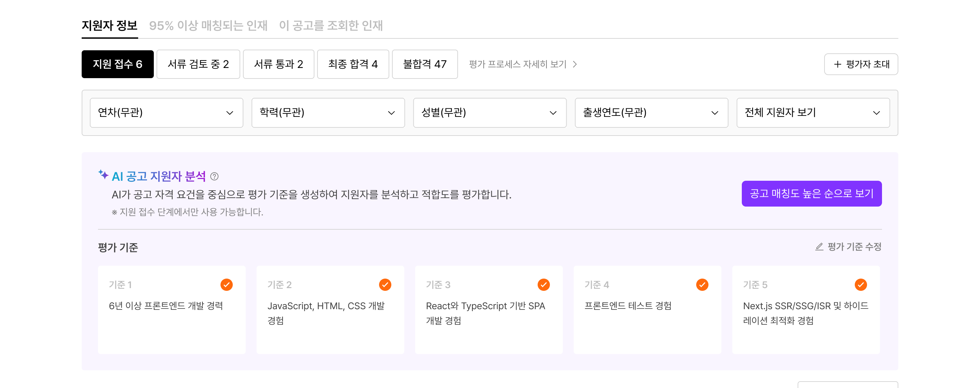980x388 pixels.
Task: Toggle the check mark on 기준 1 card
Action: click(x=226, y=285)
